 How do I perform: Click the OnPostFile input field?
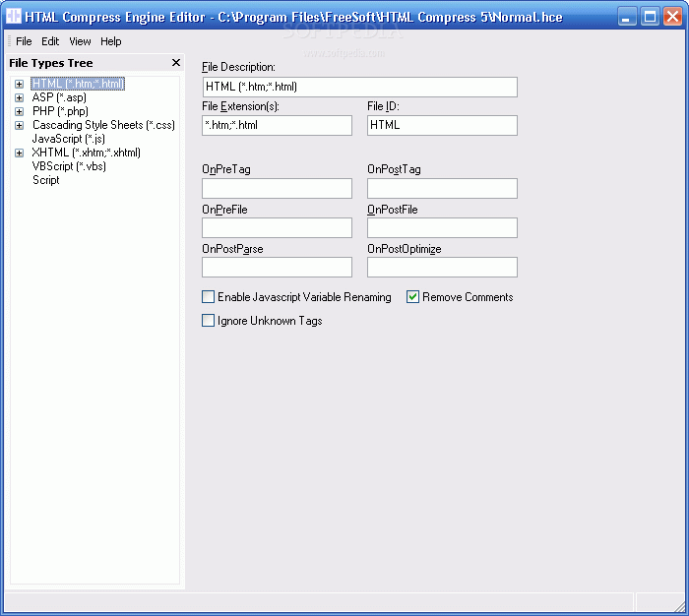click(x=442, y=227)
